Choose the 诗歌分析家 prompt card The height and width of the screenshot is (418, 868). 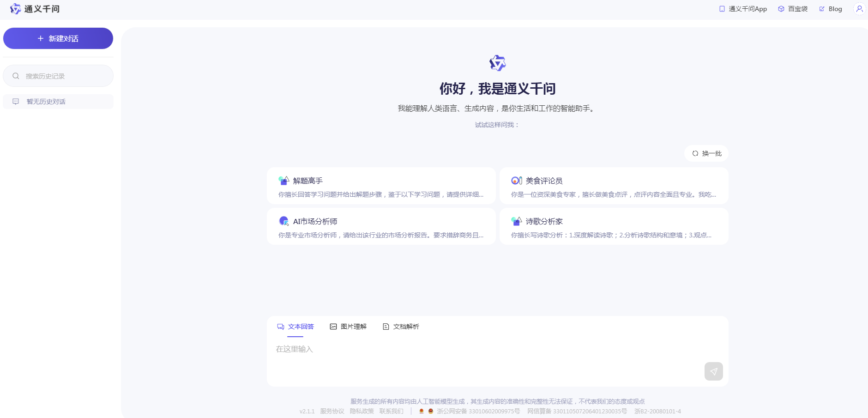tap(614, 226)
